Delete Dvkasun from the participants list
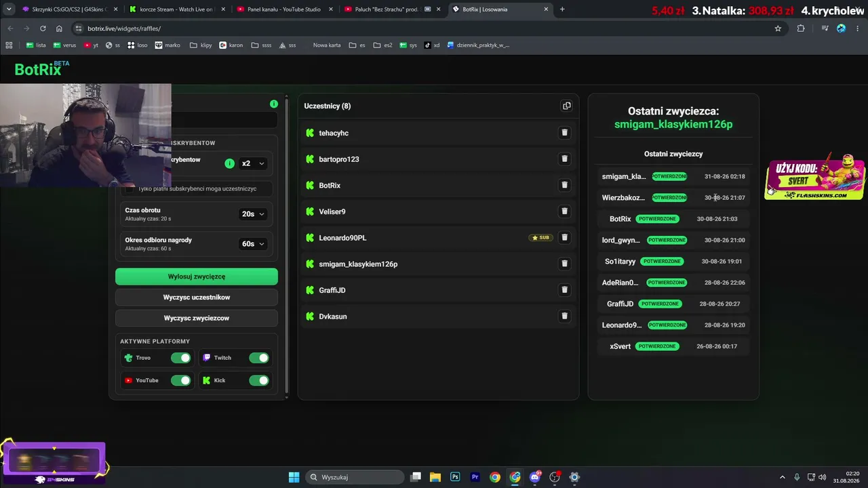This screenshot has height=488, width=868. [x=564, y=316]
